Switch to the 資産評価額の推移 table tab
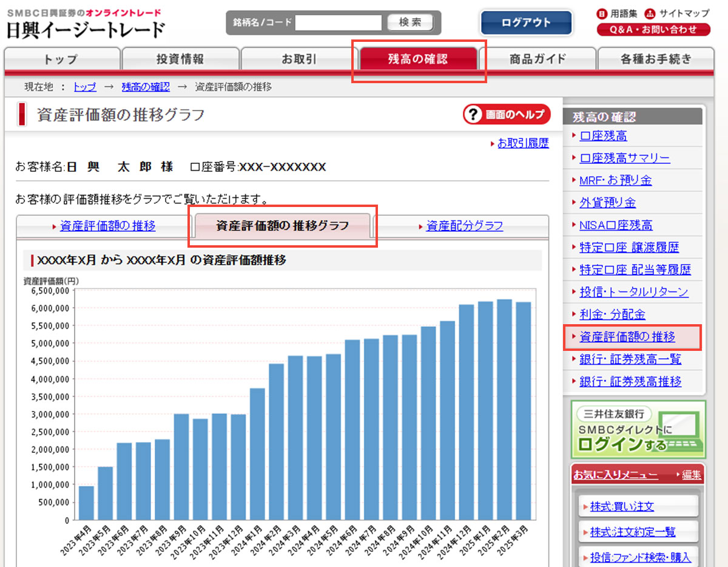Image resolution: width=728 pixels, height=567 pixels. (x=107, y=226)
